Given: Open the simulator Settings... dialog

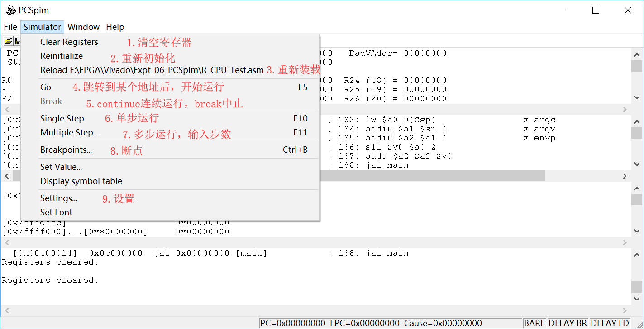Looking at the screenshot, I should (x=170, y=198).
